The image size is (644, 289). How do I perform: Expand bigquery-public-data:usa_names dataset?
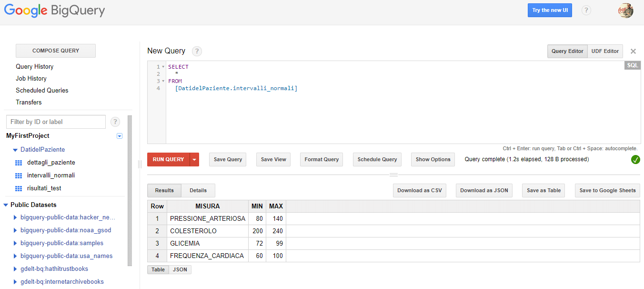(15, 256)
